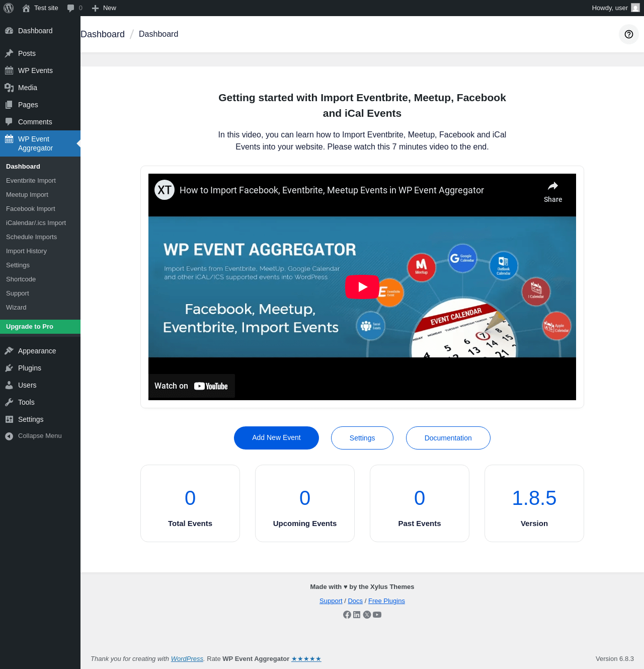644x669 pixels.
Task: Open the WordPress Dashboard gauge icon in sidebar
Action: click(x=9, y=31)
